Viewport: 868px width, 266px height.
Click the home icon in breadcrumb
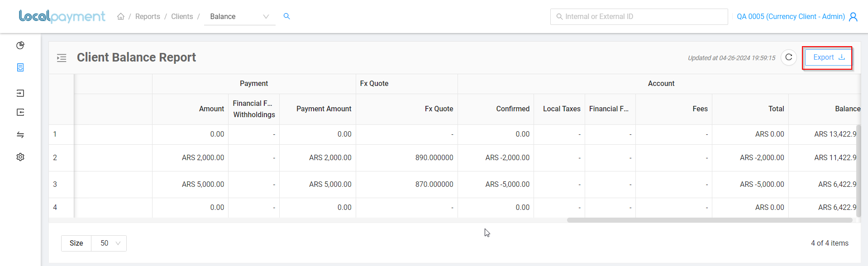tap(121, 16)
